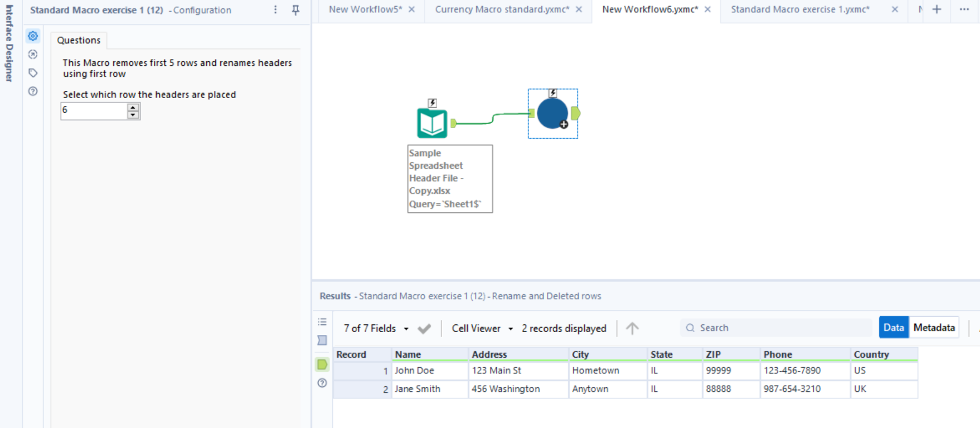Image resolution: width=980 pixels, height=428 pixels.
Task: Switch Results view to Metadata
Action: coord(934,328)
